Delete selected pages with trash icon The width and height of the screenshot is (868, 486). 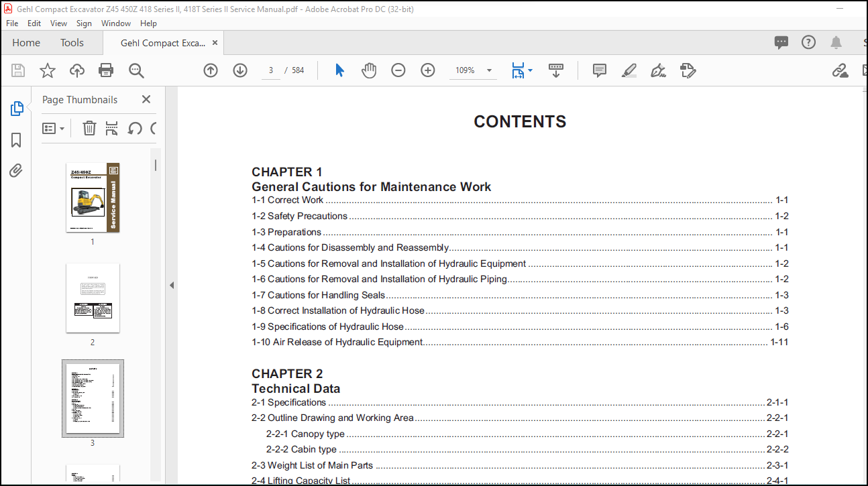click(89, 128)
